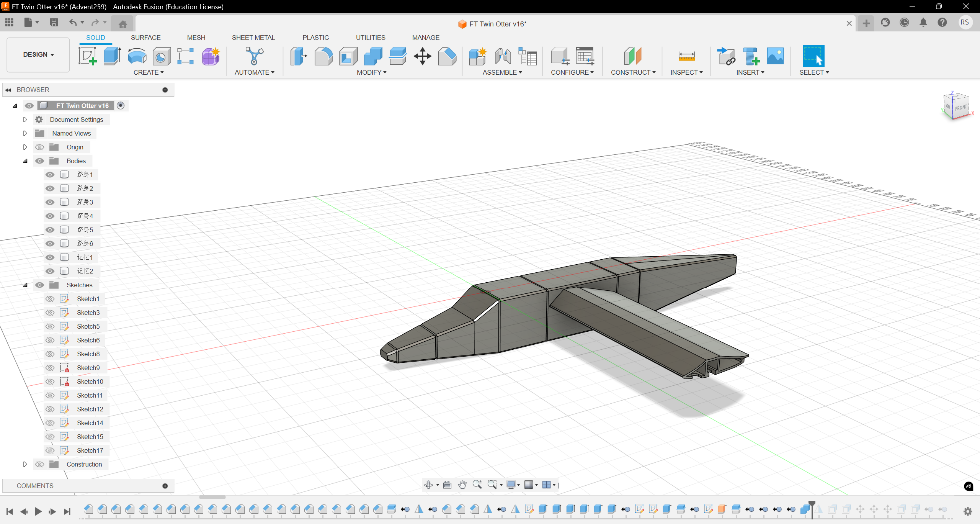Open the INSPECT dropdown menu
This screenshot has height=524, width=980.
[686, 72]
